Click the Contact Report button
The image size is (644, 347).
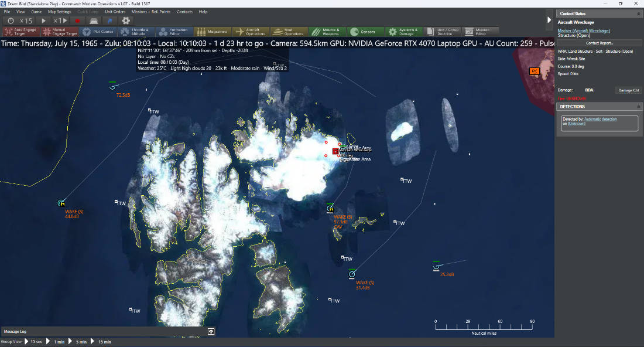tap(600, 43)
